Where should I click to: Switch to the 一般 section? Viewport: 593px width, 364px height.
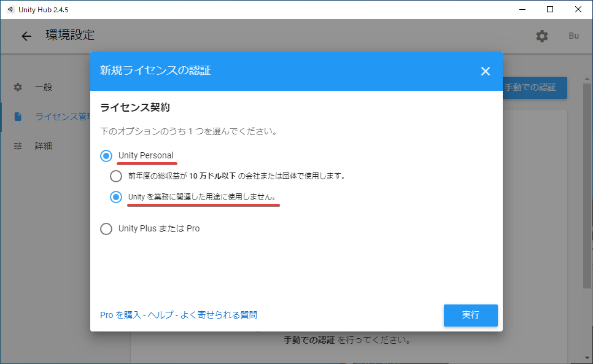click(x=43, y=87)
